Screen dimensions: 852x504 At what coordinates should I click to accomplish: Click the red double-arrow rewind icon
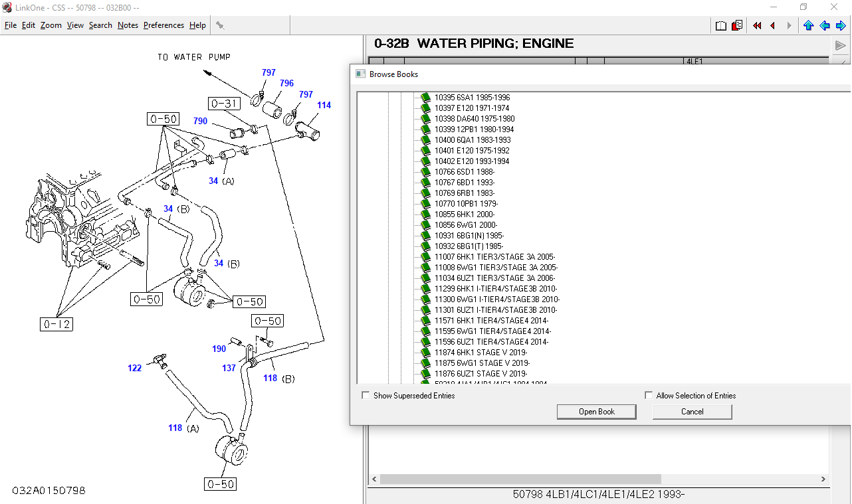pyautogui.click(x=757, y=26)
